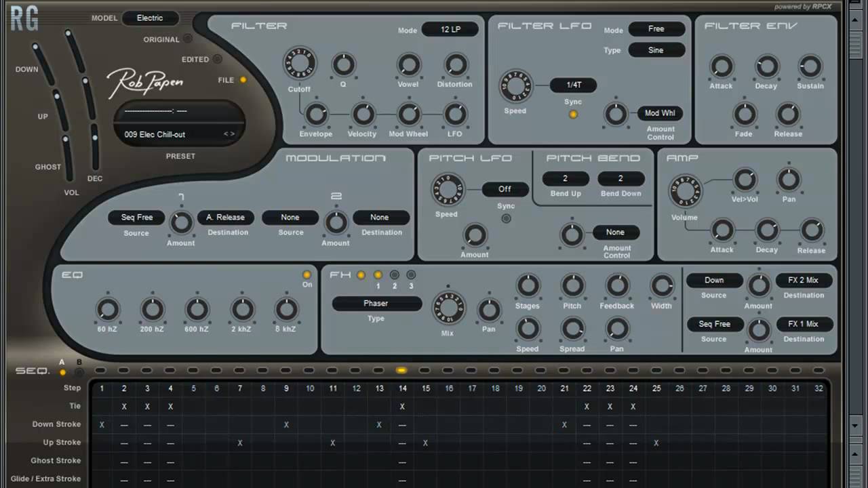Adjust the Filter Cutoff knob

pos(299,64)
